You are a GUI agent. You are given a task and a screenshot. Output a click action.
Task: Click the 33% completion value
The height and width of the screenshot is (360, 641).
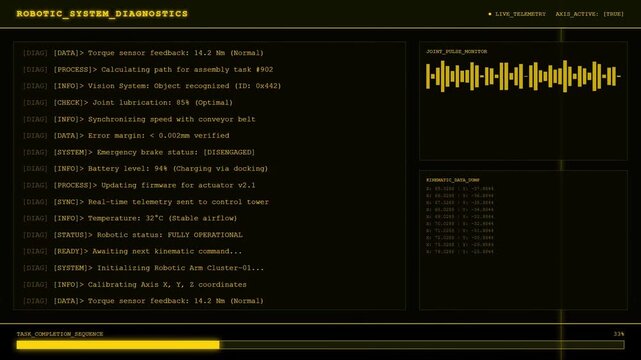pyautogui.click(x=619, y=334)
